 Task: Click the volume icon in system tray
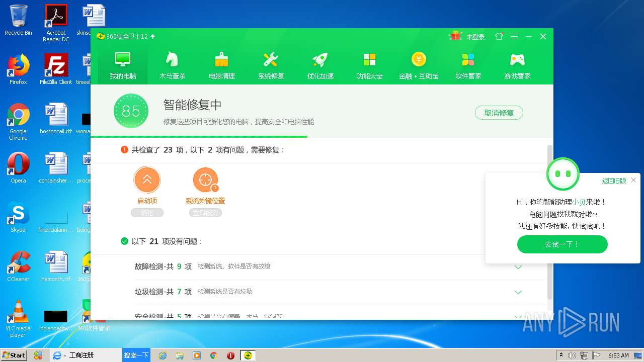572,355
